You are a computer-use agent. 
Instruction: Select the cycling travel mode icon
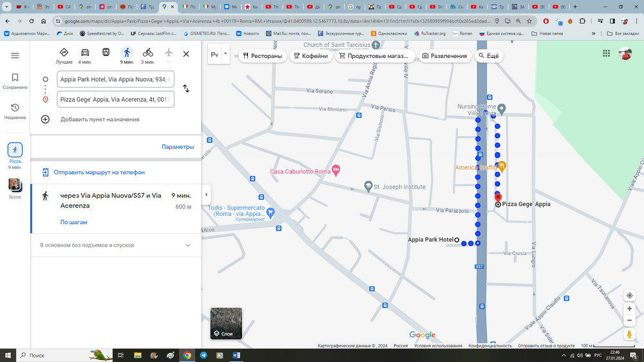[x=147, y=53]
